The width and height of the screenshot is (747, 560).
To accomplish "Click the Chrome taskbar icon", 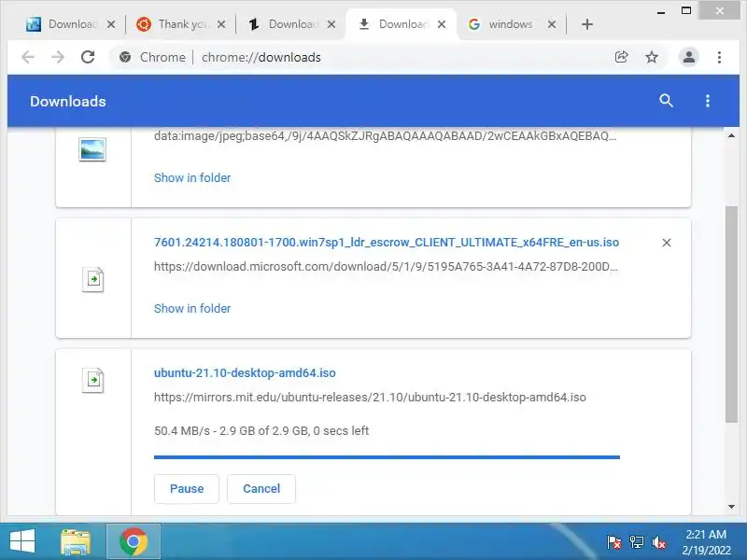I will coord(134,541).
